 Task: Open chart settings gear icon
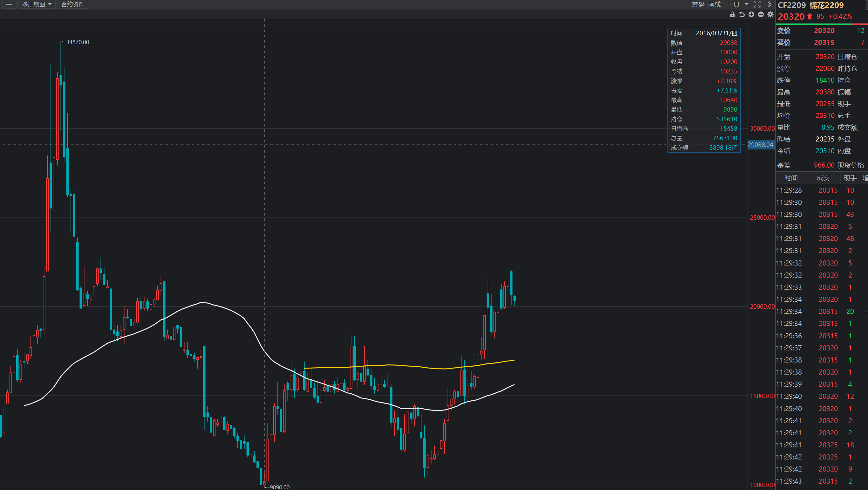click(770, 15)
